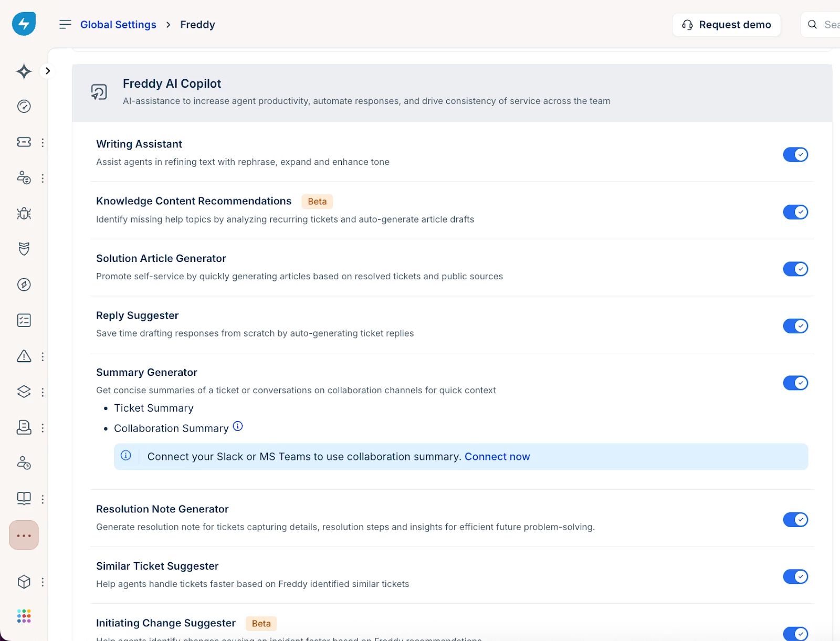
Task: Open kebab menu beside cube icon
Action: click(43, 582)
